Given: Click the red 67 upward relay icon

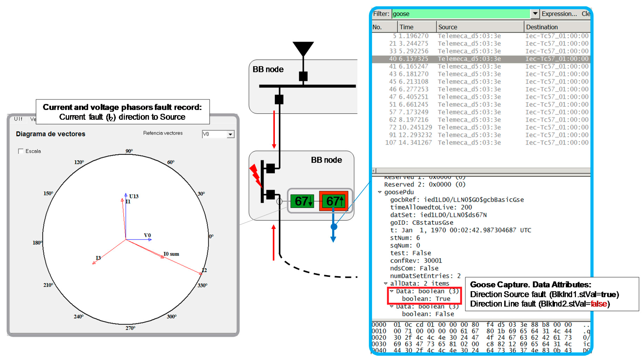Looking at the screenshot, I should [334, 201].
